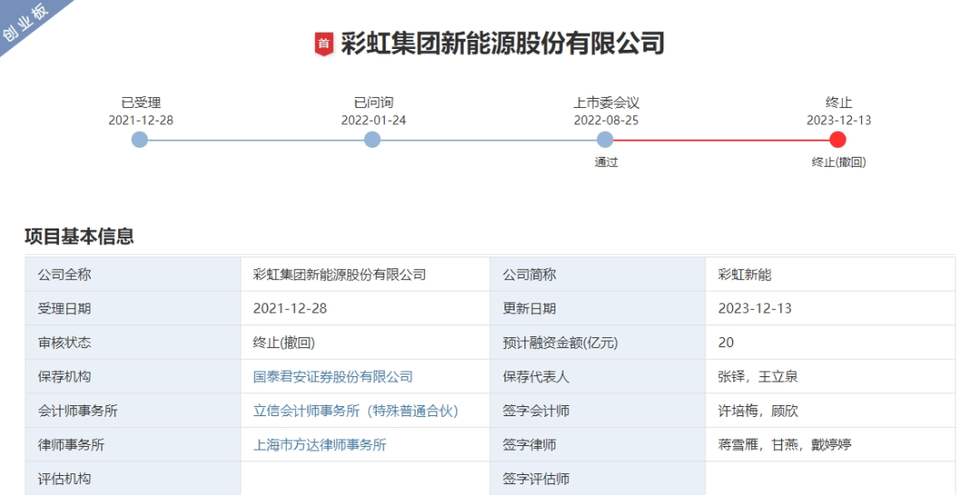Viewport: 980px width, 495px height.
Task: Click the 许培梅，顾欣 value cell
Action: pos(830,411)
